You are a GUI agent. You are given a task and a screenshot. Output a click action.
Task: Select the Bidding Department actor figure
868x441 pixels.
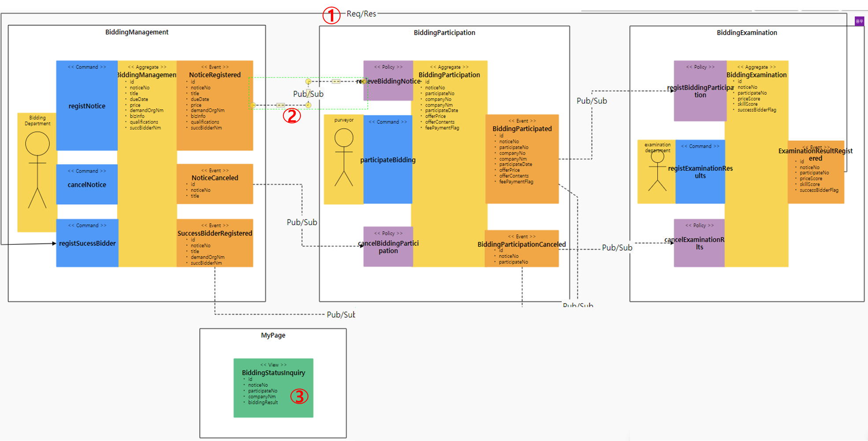(37, 172)
